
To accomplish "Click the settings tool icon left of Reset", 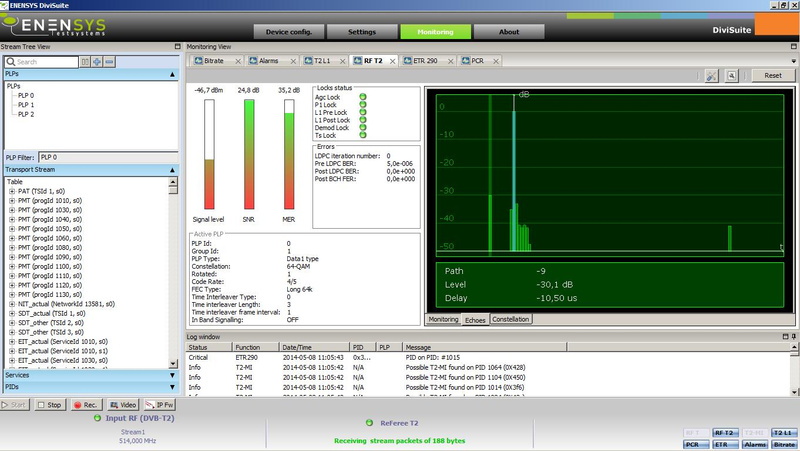I will click(x=711, y=75).
